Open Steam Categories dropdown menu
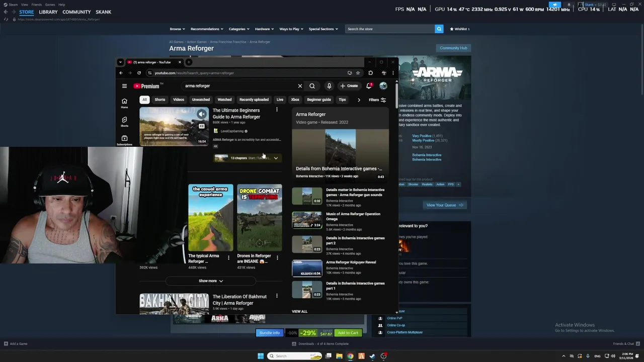Image resolution: width=644 pixels, height=362 pixels. (239, 29)
